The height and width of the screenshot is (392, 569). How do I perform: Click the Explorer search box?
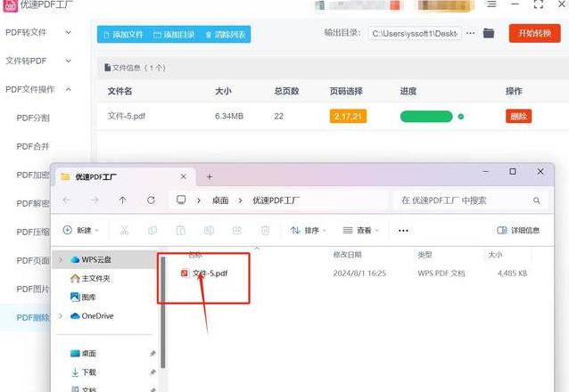[x=469, y=200]
